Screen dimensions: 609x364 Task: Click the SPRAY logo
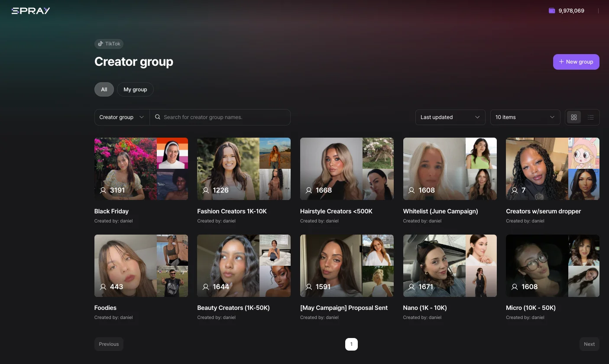[31, 11]
